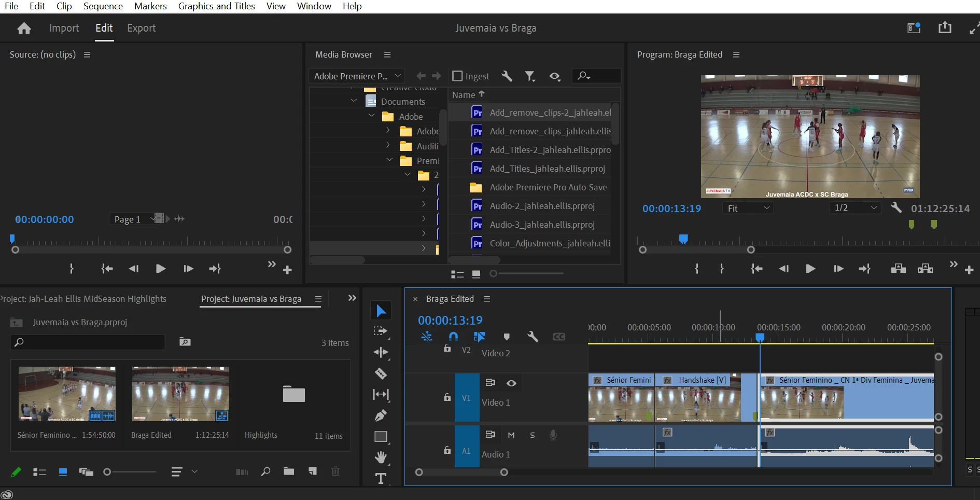Image resolution: width=980 pixels, height=500 pixels.
Task: Click the Lift button in Program monitor
Action: tap(898, 269)
